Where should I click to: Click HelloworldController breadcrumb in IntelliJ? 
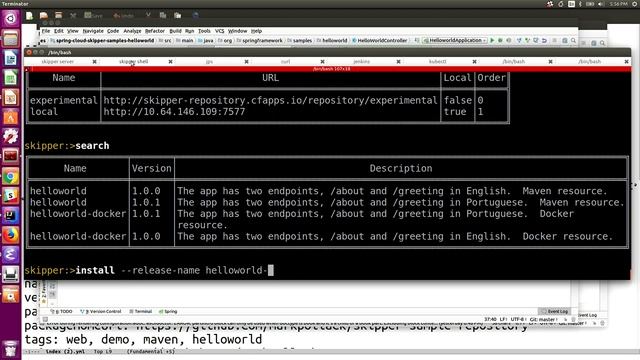click(380, 40)
